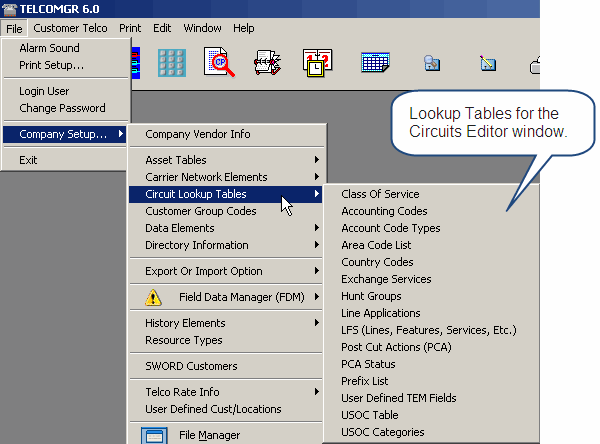
Task: Choose Print Setup... menu entry
Action: click(65, 65)
